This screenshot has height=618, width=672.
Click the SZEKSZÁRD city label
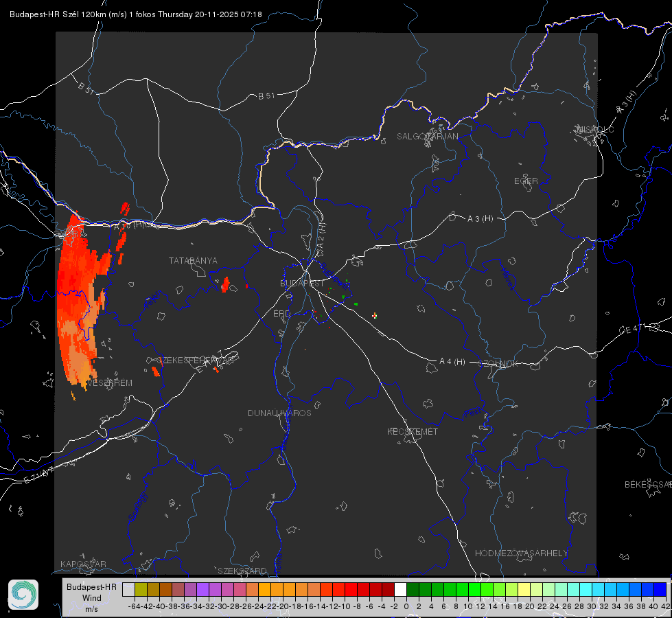tap(242, 571)
